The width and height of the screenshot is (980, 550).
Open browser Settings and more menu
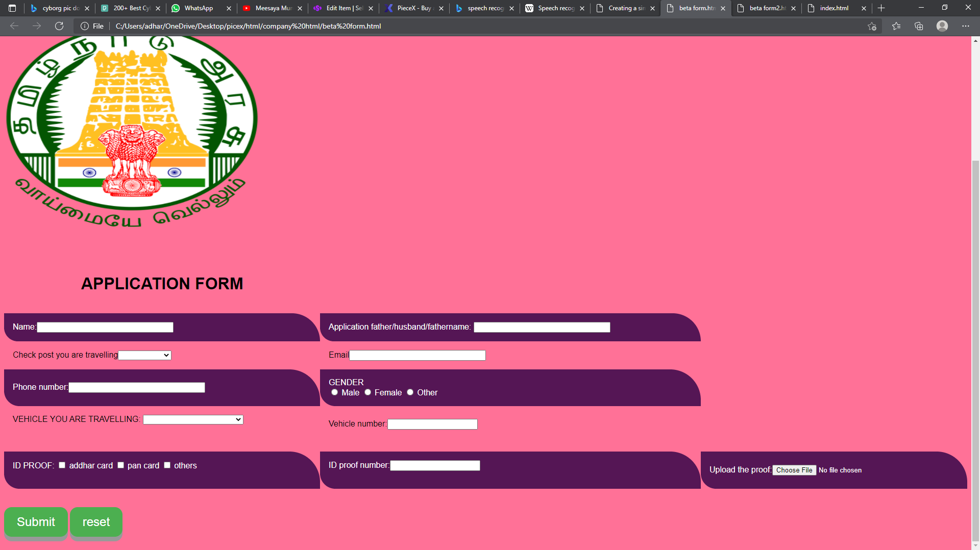965,26
